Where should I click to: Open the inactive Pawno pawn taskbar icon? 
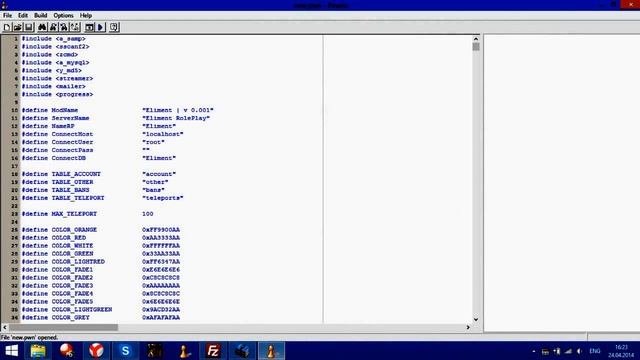184,351
